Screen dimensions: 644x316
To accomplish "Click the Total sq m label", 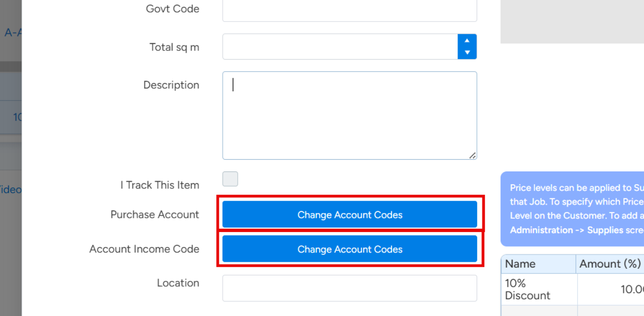I will (174, 47).
